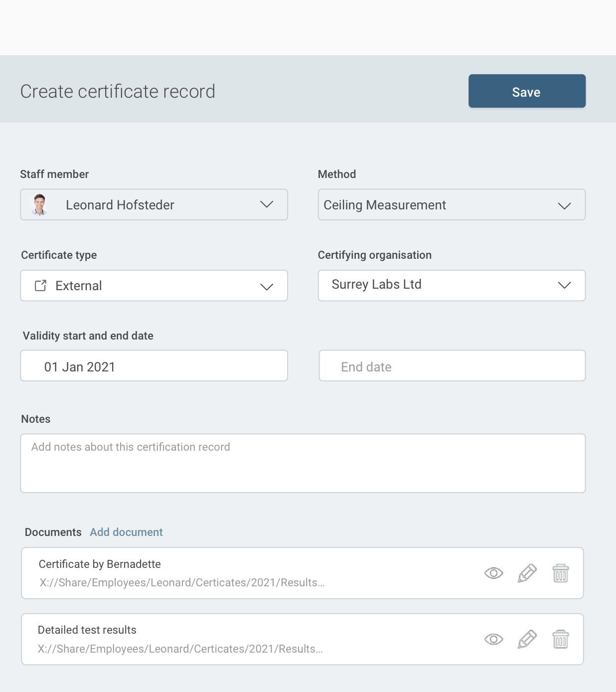Click the External link icon
This screenshot has width=616, height=692.
(x=40, y=286)
